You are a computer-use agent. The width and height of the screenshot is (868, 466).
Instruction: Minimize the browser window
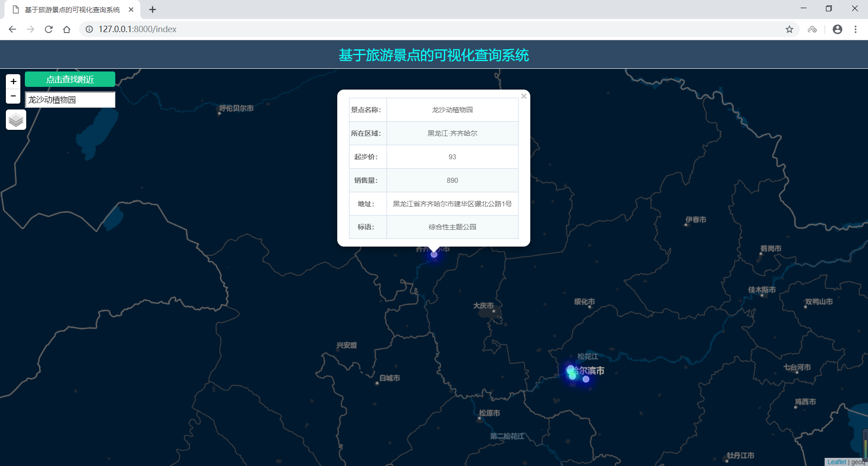tap(803, 9)
